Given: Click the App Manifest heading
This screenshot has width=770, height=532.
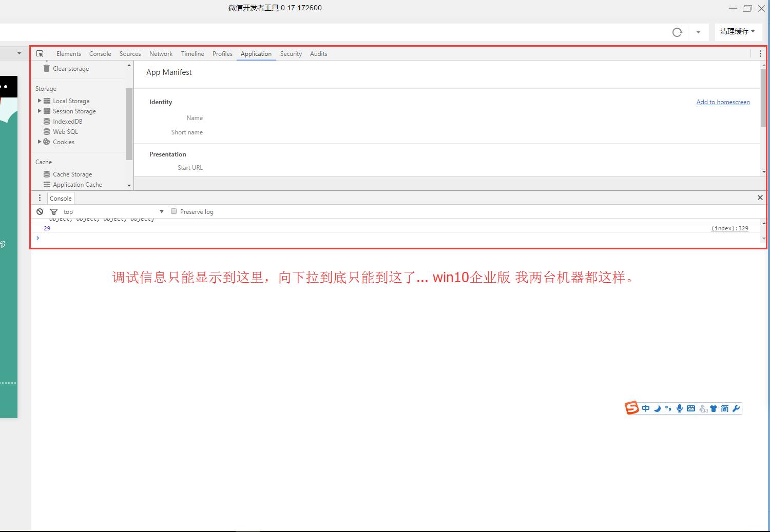Looking at the screenshot, I should coord(169,72).
